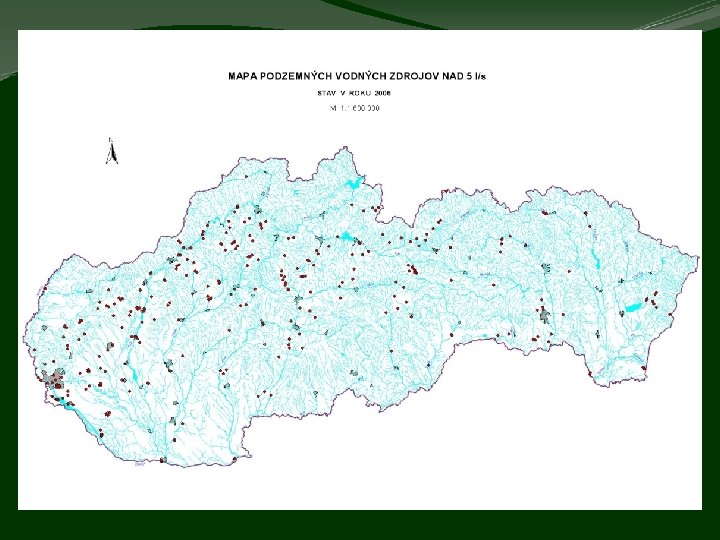Screen dimensions: 720x540
Task: Select the subtitle "STAV V ROKU 2008"
Action: tap(354, 93)
